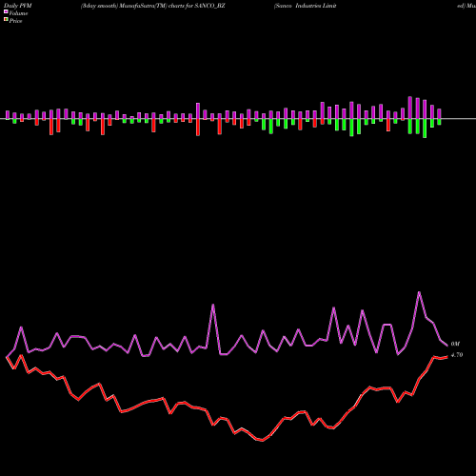Select the 'Volume' legend label

click(18, 13)
